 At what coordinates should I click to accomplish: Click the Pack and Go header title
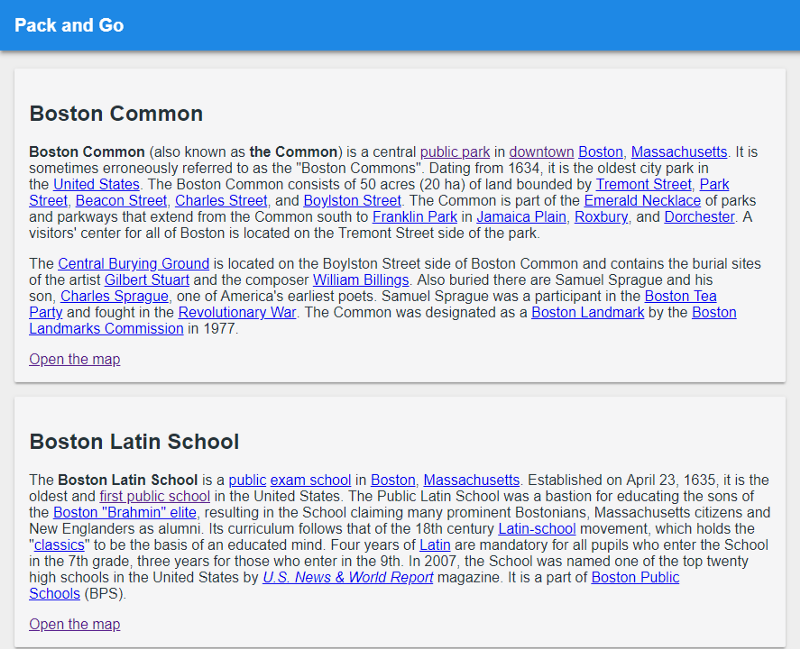69,25
